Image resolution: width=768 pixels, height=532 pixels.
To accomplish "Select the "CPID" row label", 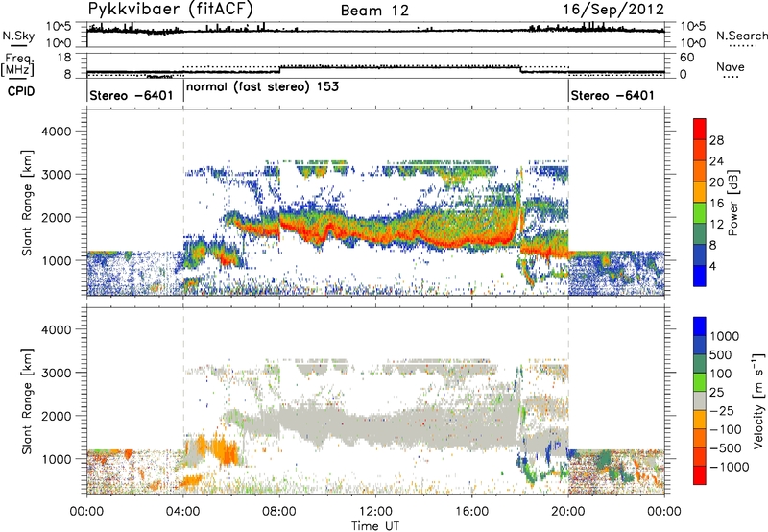I will click(21, 91).
